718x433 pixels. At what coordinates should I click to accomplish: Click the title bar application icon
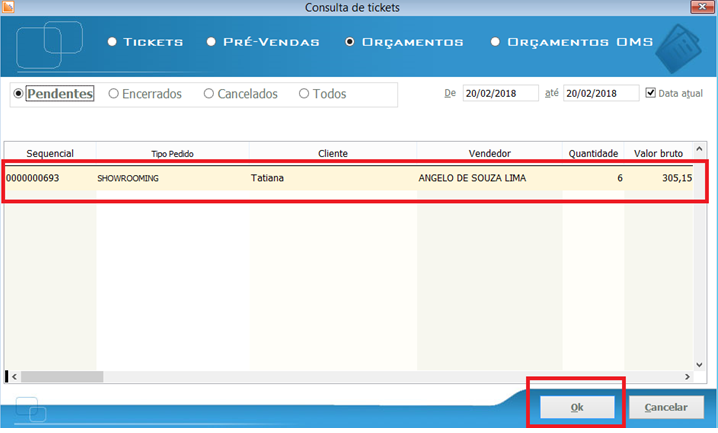8,7
